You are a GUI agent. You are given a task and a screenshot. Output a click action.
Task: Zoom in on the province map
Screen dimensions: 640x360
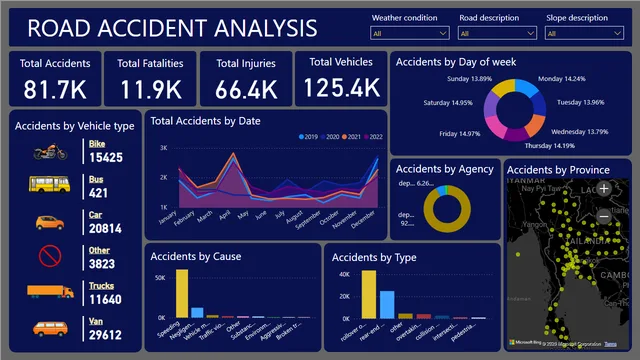(604, 189)
